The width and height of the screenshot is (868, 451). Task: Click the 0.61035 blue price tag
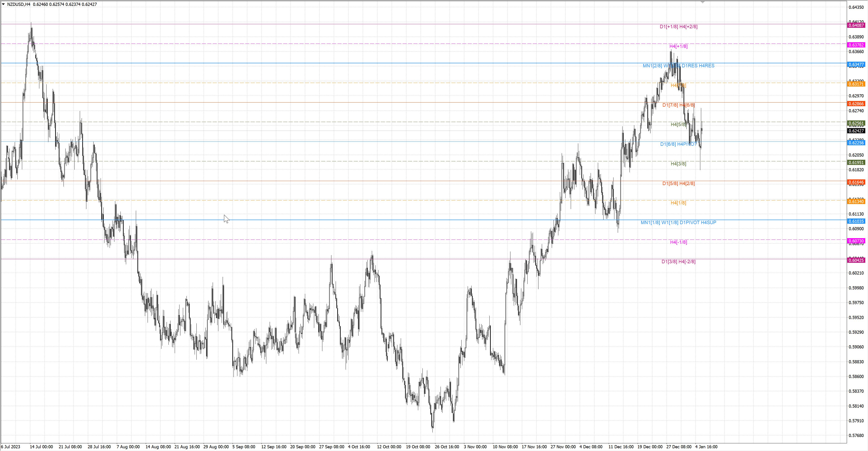coord(856,221)
